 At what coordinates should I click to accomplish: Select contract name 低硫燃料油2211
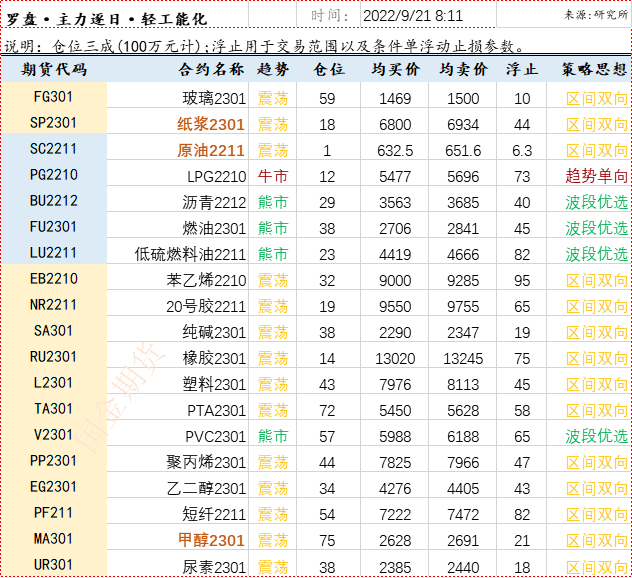[x=190, y=254]
